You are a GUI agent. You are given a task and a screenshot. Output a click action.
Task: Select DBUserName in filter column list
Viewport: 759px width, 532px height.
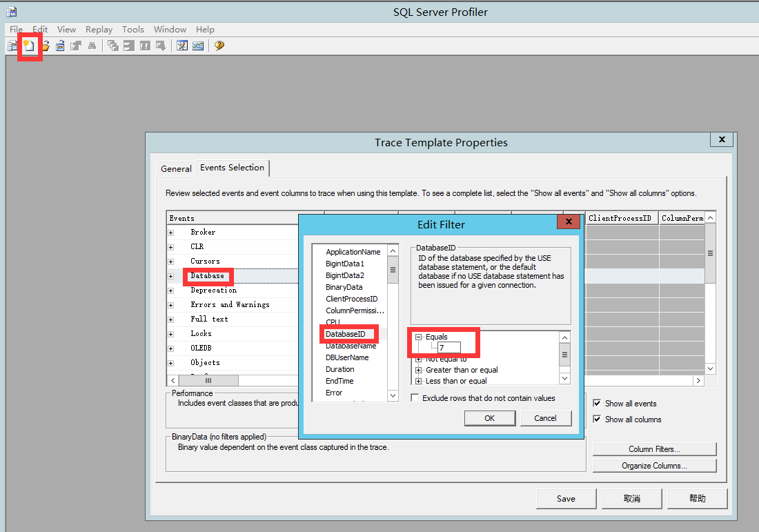tap(348, 357)
